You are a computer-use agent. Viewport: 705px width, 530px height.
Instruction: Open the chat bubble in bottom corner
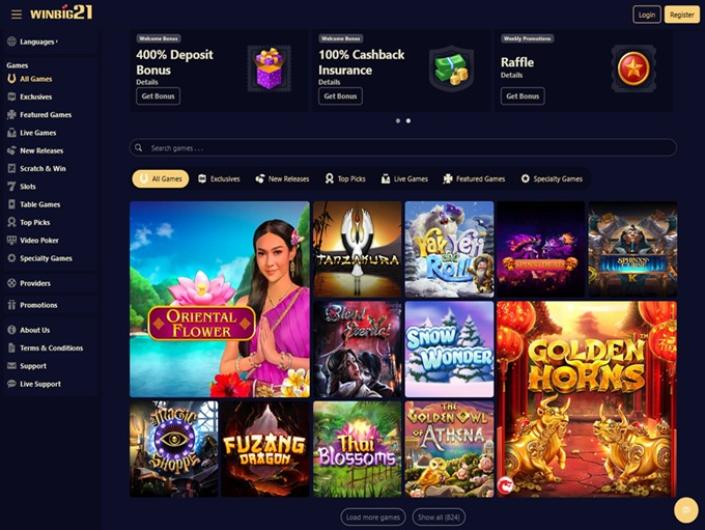[686, 510]
